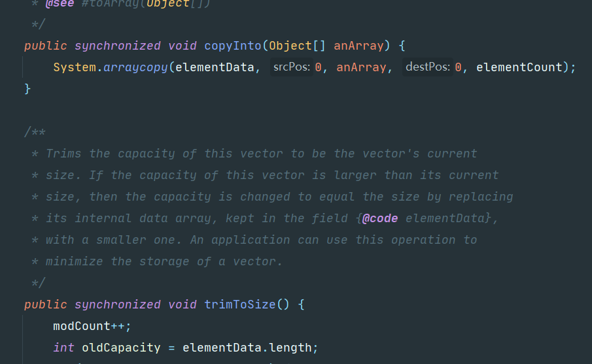Viewport: 592px width, 364px height.
Task: Click the opening brace after trimToSize()
Action: tap(301, 305)
